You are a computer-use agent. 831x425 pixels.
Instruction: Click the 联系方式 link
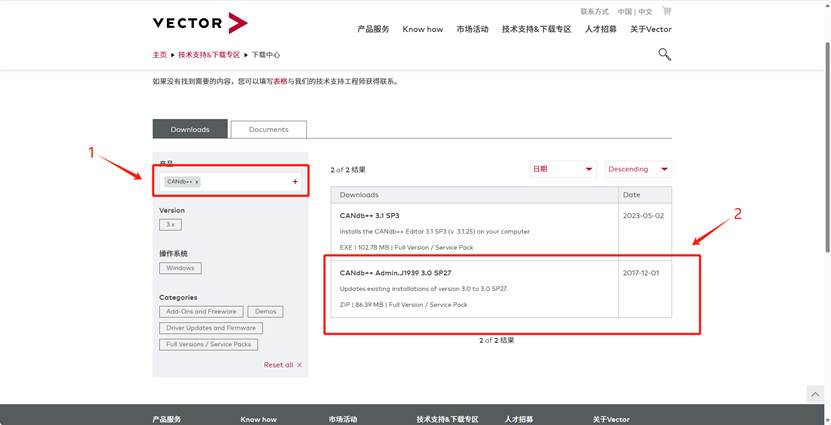point(595,11)
